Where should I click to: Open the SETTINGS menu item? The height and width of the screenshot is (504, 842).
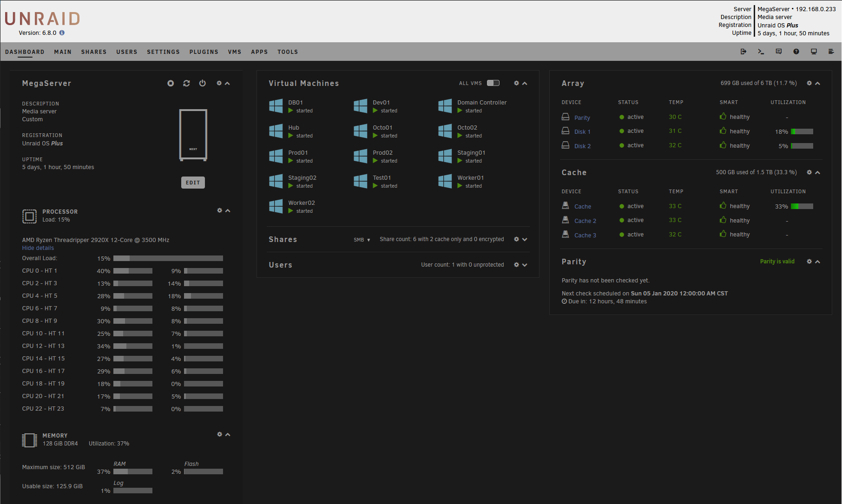(163, 52)
